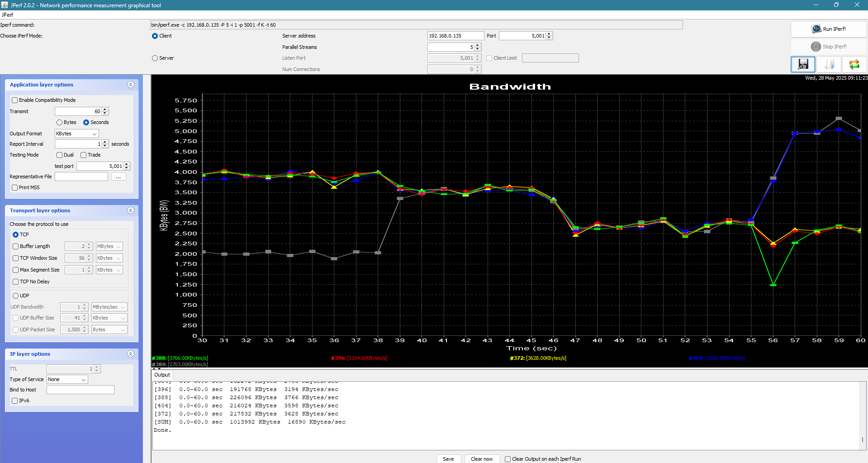Image resolution: width=868 pixels, height=463 pixels.
Task: Click the Bind to Host input field
Action: (81, 390)
